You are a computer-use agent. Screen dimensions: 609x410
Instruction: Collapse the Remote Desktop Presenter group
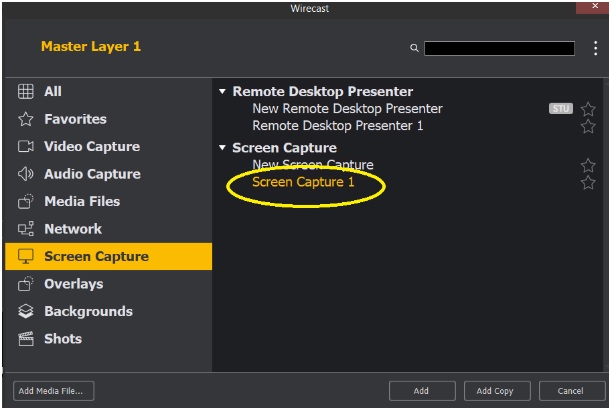tap(222, 92)
